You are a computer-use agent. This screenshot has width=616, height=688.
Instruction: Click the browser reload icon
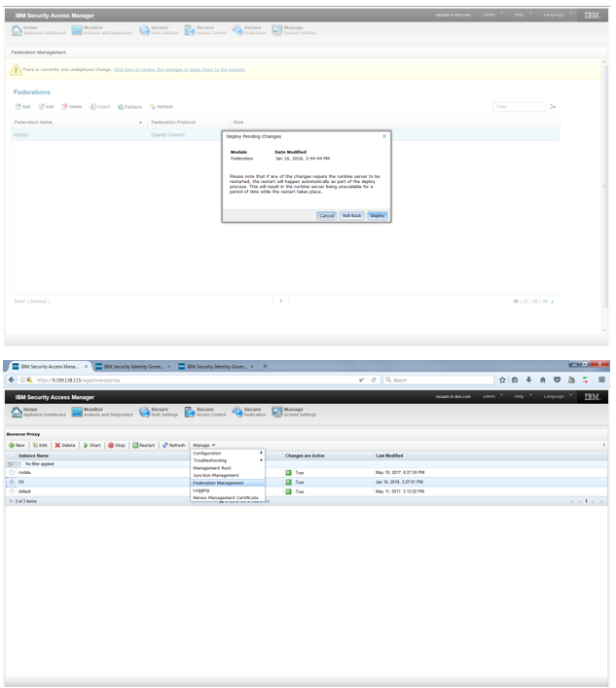[x=374, y=380]
